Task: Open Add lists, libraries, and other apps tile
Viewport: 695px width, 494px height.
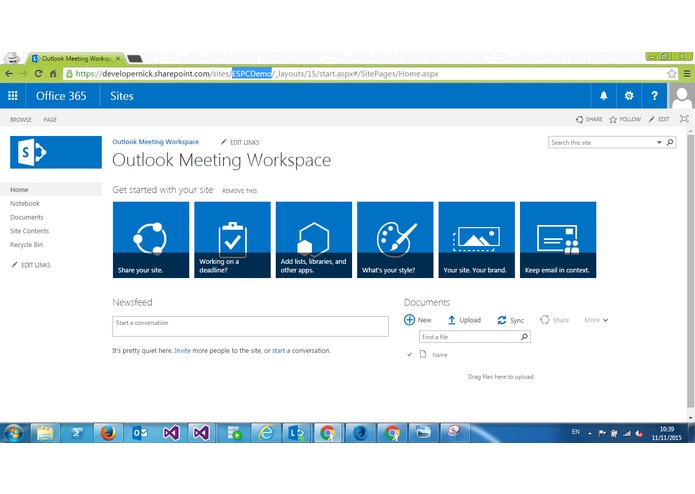Action: coord(314,240)
